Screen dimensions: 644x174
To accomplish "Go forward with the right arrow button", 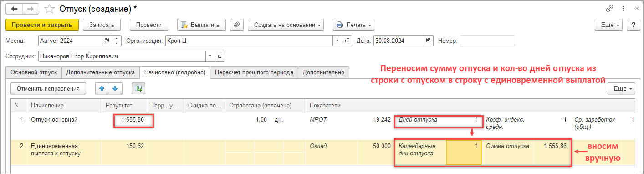I will pos(30,8).
